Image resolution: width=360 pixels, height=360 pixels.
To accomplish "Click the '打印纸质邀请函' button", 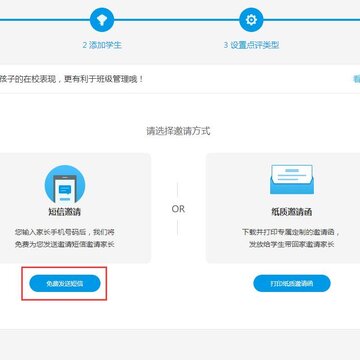I will coord(292,284).
